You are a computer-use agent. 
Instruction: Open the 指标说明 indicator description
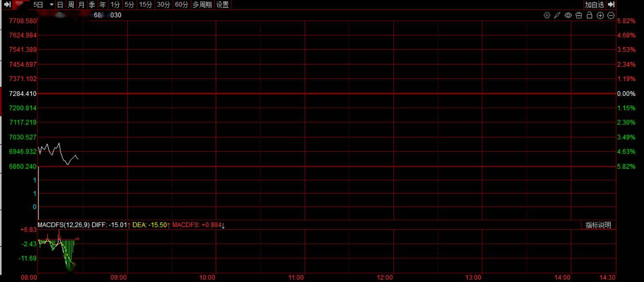pyautogui.click(x=598, y=225)
